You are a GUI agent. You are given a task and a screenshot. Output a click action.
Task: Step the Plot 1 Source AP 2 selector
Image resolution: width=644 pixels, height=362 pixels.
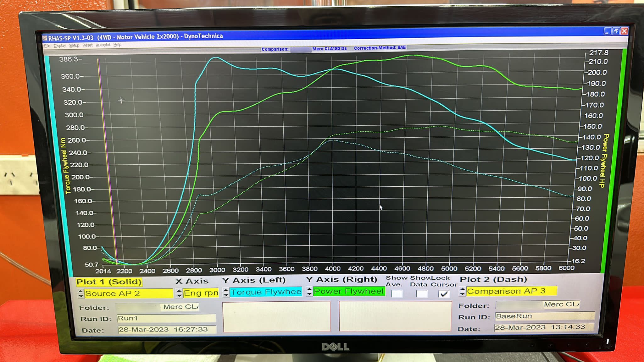[81, 293]
